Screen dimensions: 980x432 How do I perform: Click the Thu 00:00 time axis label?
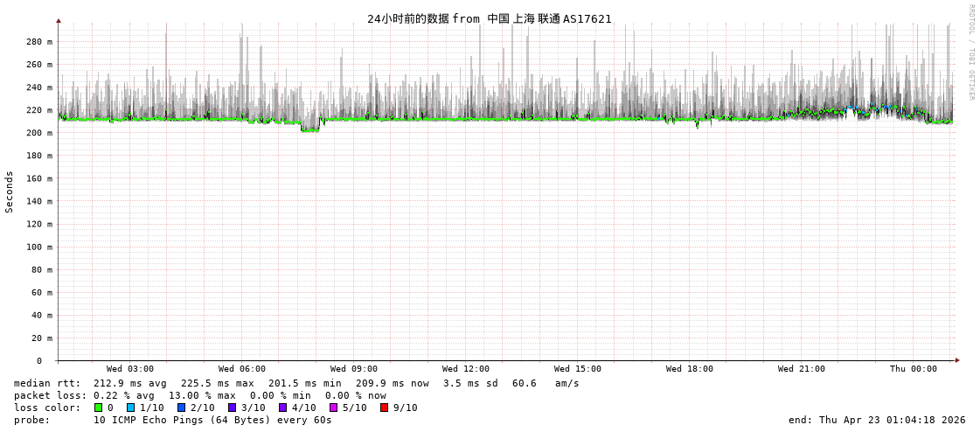point(914,369)
